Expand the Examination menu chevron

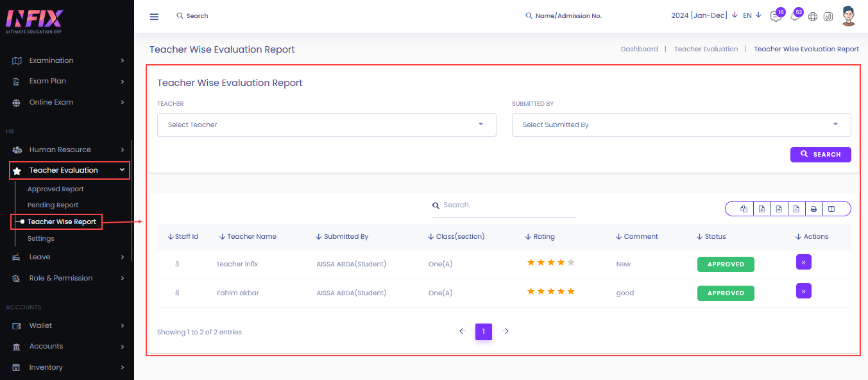pyautogui.click(x=122, y=61)
